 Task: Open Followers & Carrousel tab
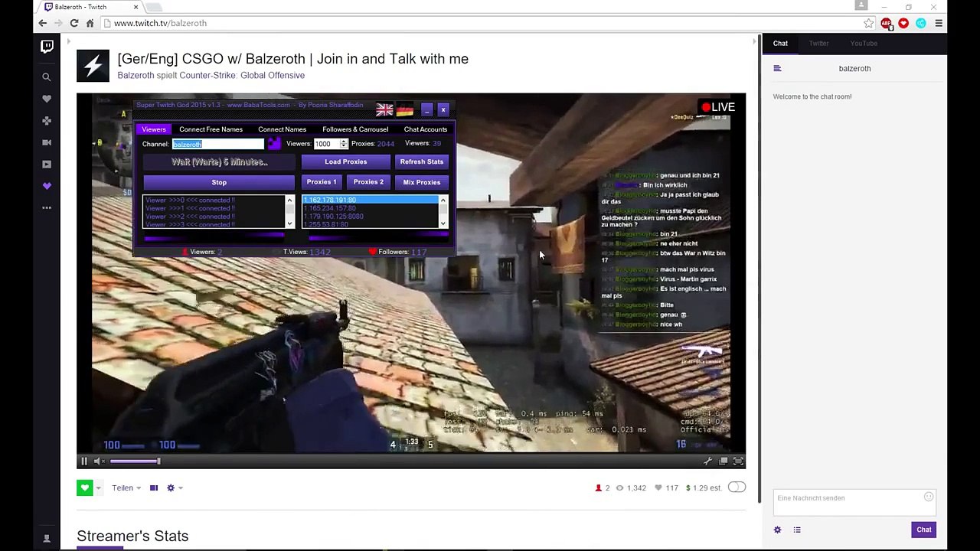pos(355,129)
